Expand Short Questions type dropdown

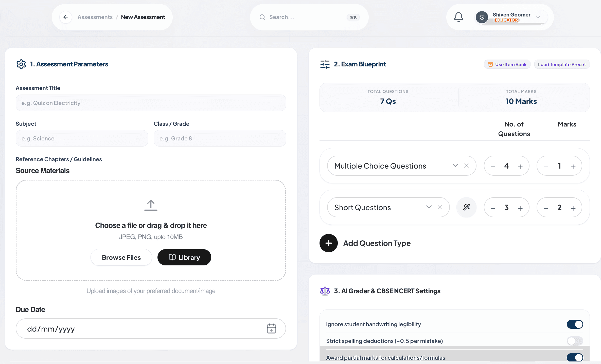429,207
